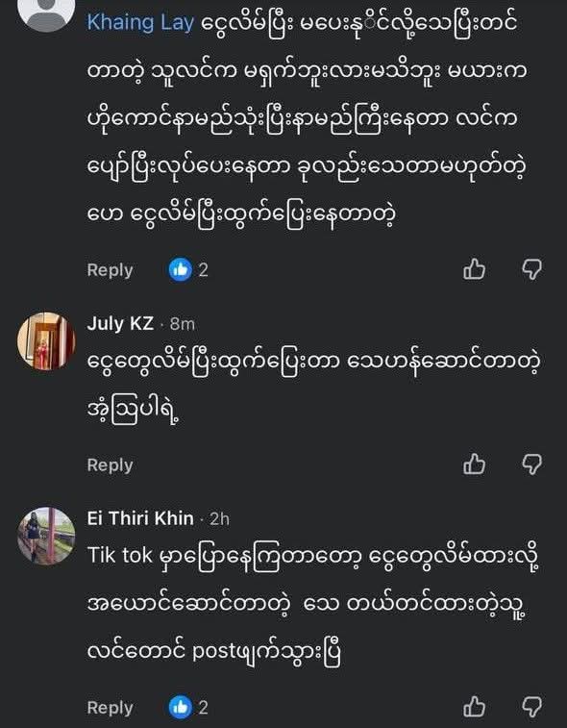Like Ei Thiri Khin's comment with thumbs up

pos(474,706)
